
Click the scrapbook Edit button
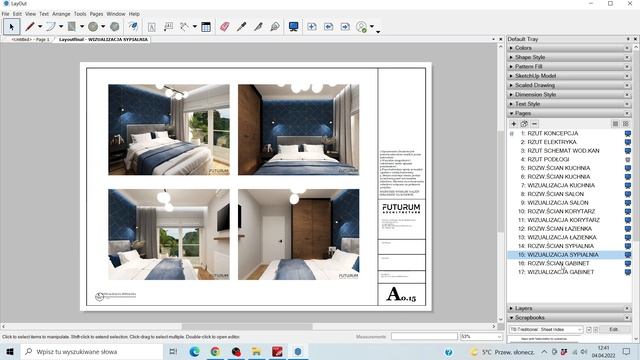click(613, 329)
